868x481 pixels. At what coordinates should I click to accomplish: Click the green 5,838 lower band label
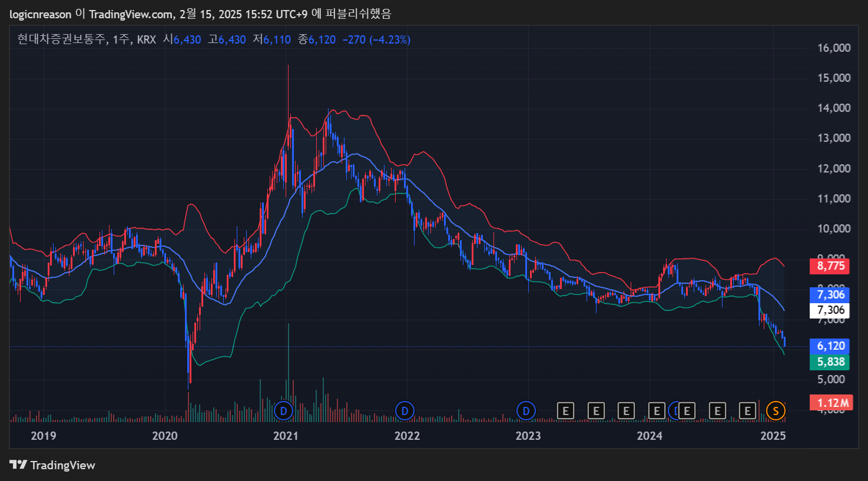(x=830, y=361)
